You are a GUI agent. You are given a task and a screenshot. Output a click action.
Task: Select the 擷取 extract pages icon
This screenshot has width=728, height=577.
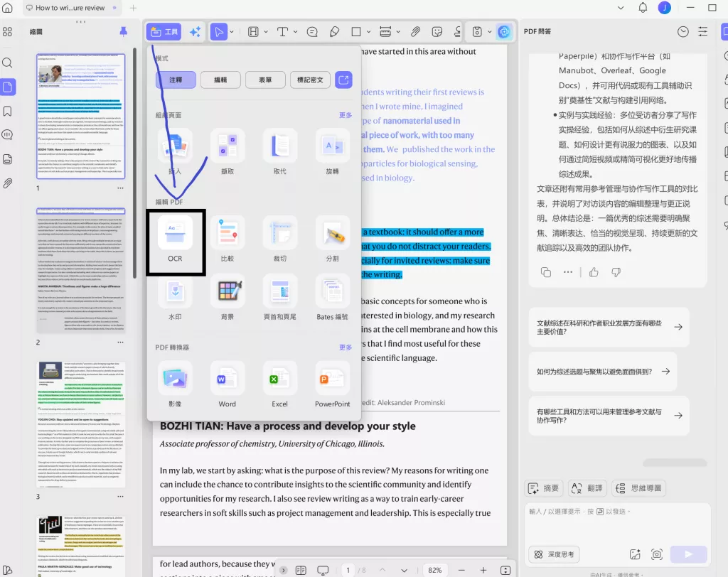pos(227,145)
